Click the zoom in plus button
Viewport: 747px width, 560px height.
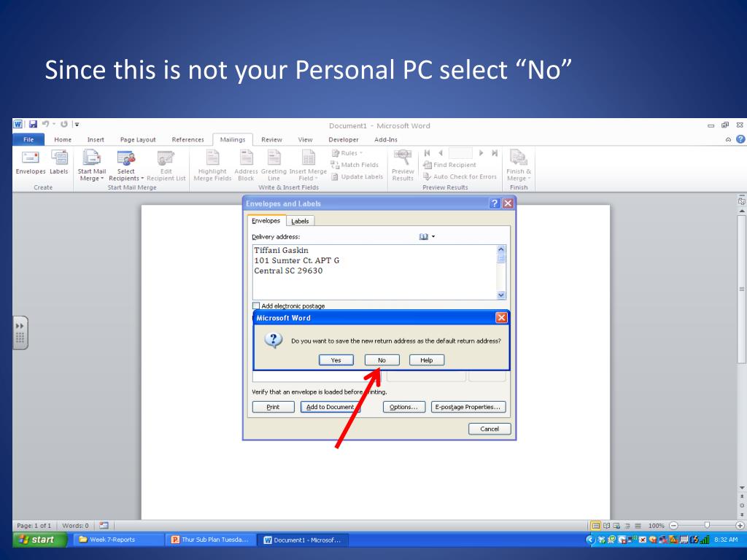click(x=740, y=526)
